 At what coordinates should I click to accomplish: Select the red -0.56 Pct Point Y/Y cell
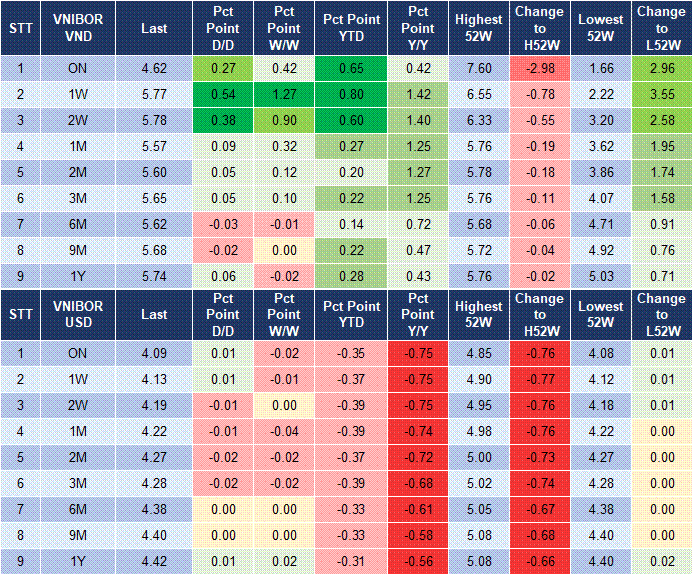point(419,561)
